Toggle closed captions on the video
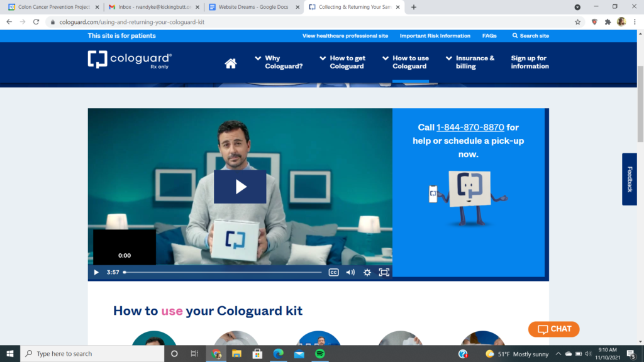Image resolution: width=644 pixels, height=362 pixels. click(x=334, y=272)
